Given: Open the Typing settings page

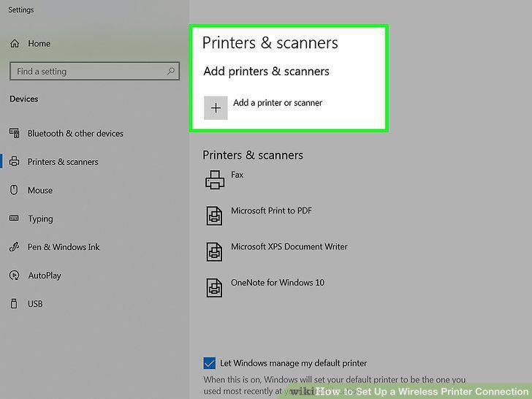Looking at the screenshot, I should click(x=40, y=218).
